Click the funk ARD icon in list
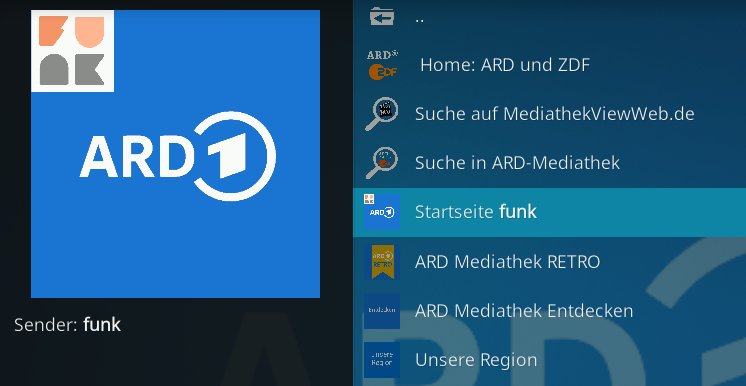Screen dimensions: 746x386 [x=382, y=212]
